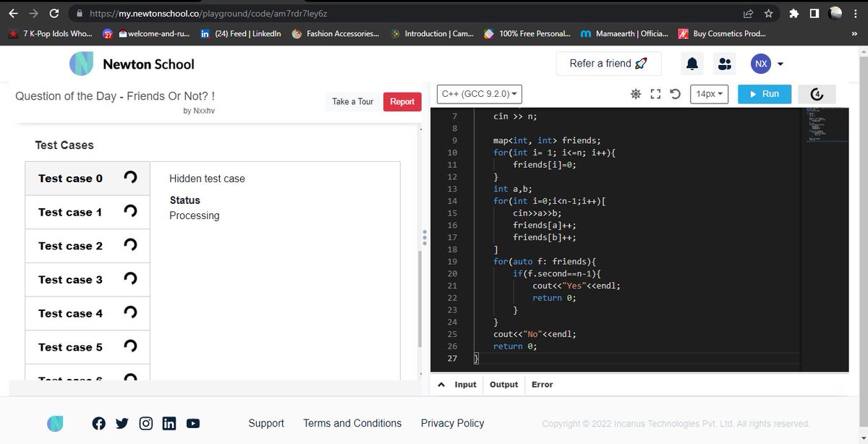
Task: Open the Chrome profile avatar
Action: (x=835, y=14)
